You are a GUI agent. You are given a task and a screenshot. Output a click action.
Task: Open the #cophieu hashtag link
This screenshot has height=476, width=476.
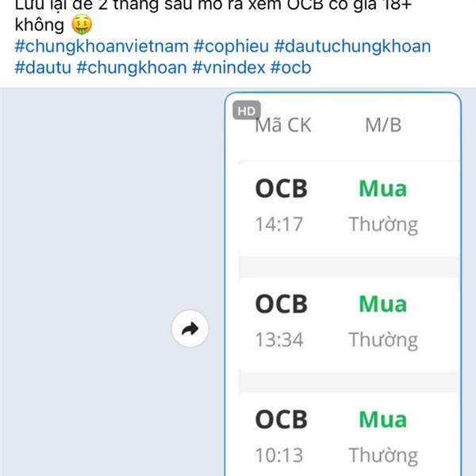232,46
